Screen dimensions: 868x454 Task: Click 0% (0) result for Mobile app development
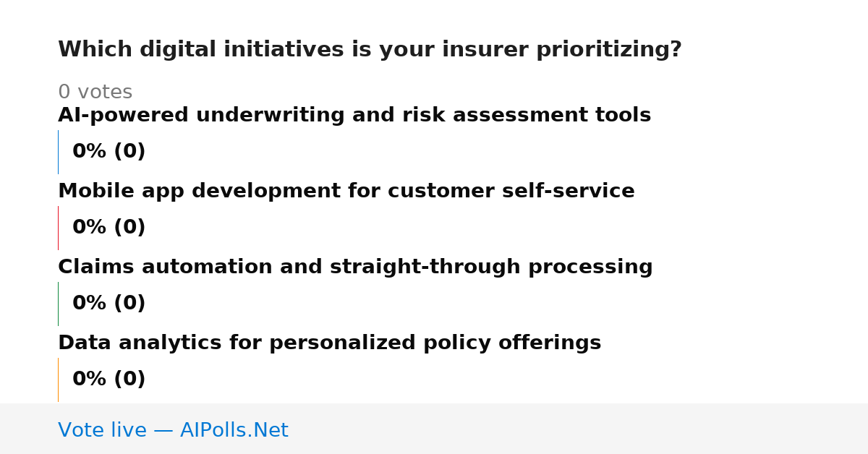pyautogui.click(x=109, y=228)
